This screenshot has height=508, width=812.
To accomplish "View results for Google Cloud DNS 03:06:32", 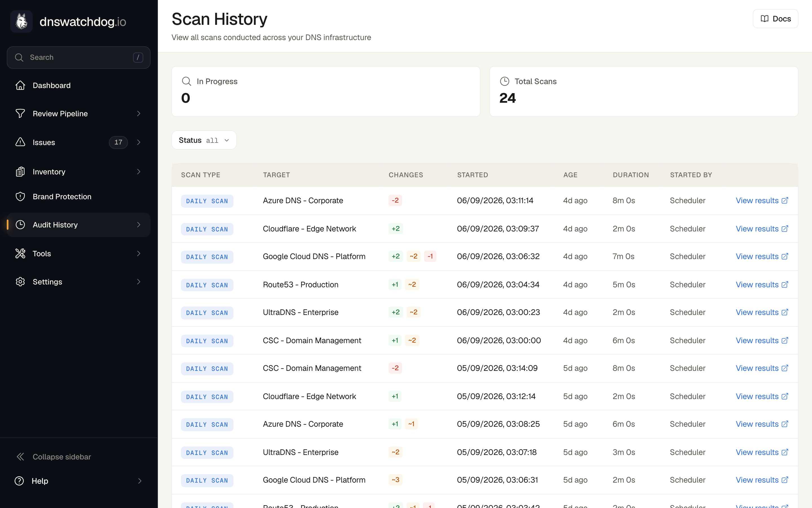I will [762, 256].
